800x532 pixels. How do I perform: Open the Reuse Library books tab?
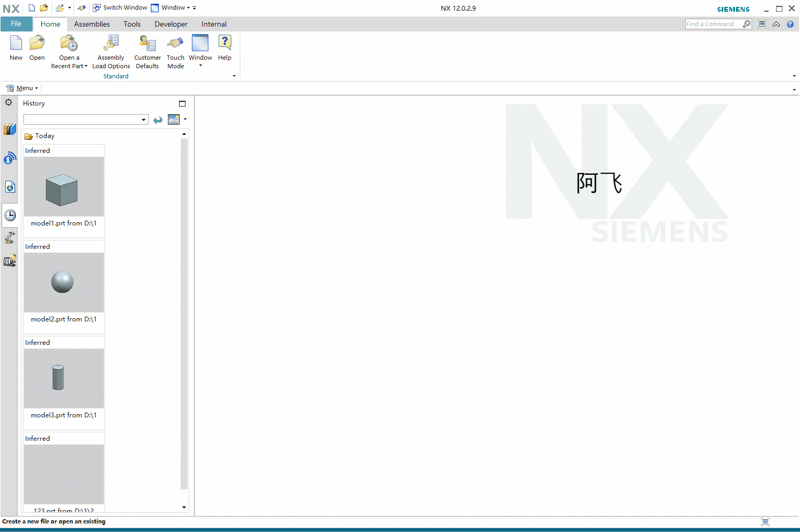tap(10, 129)
